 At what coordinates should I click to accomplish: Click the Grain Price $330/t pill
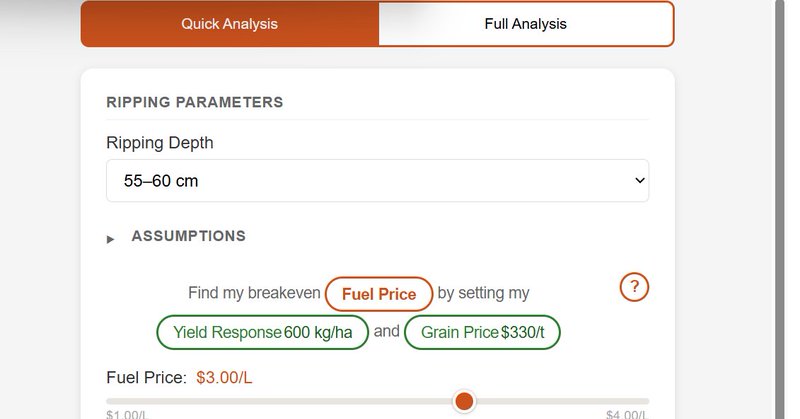(x=482, y=333)
